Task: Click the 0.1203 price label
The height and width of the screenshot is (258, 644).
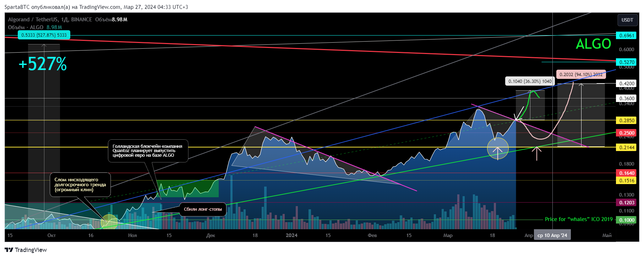Action: 627,203
